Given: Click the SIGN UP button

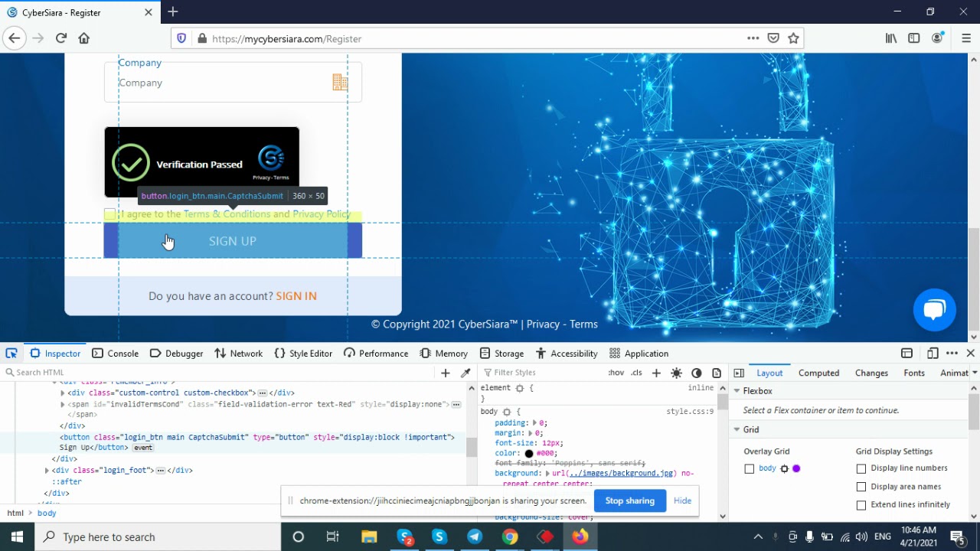Looking at the screenshot, I should pyautogui.click(x=233, y=241).
